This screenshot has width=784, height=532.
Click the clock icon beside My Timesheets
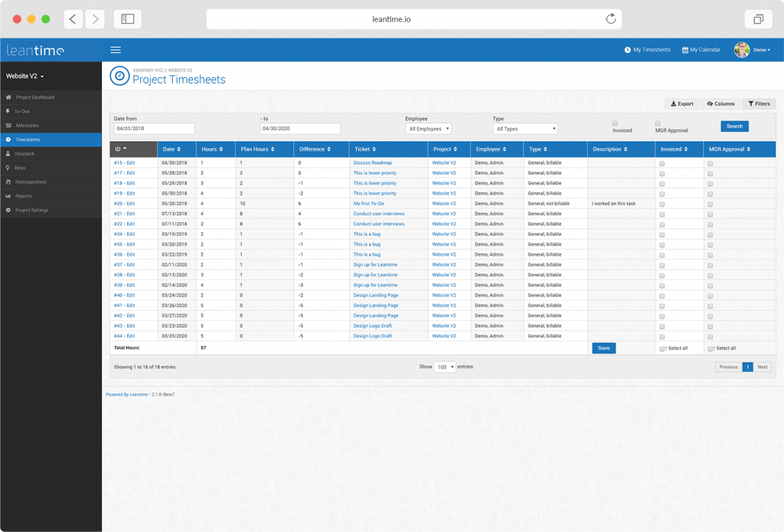point(628,50)
